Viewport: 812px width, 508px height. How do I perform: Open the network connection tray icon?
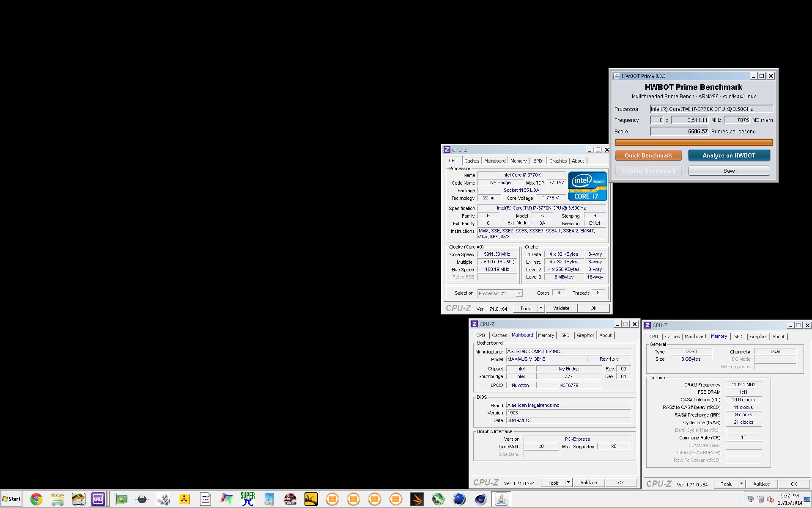coord(760,499)
